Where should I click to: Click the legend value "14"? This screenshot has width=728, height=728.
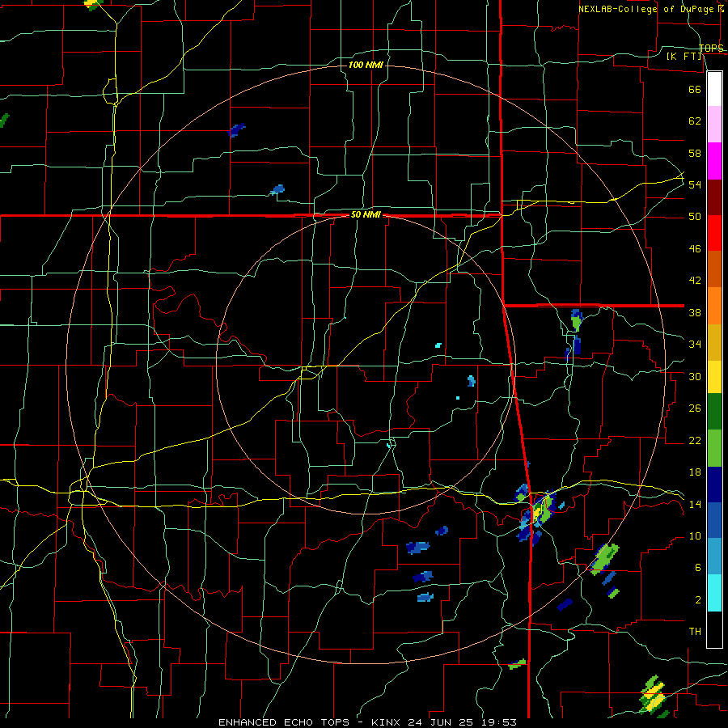pyautogui.click(x=695, y=504)
